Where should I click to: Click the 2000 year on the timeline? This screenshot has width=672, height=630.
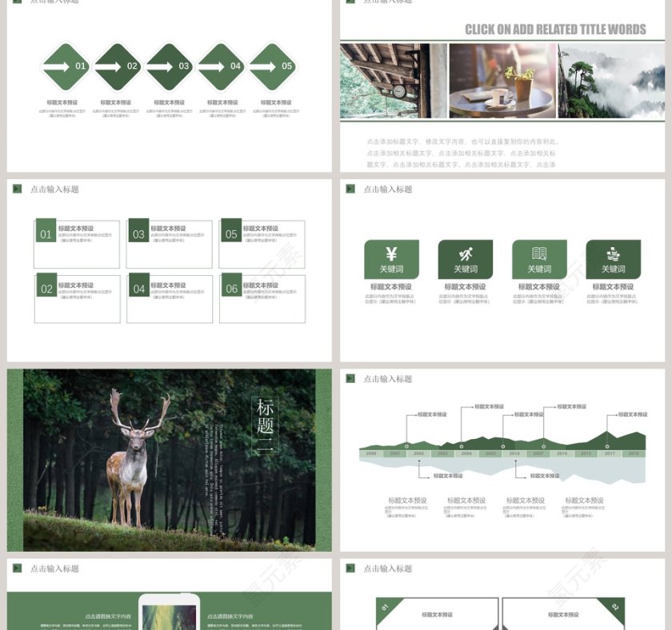pyautogui.click(x=371, y=453)
